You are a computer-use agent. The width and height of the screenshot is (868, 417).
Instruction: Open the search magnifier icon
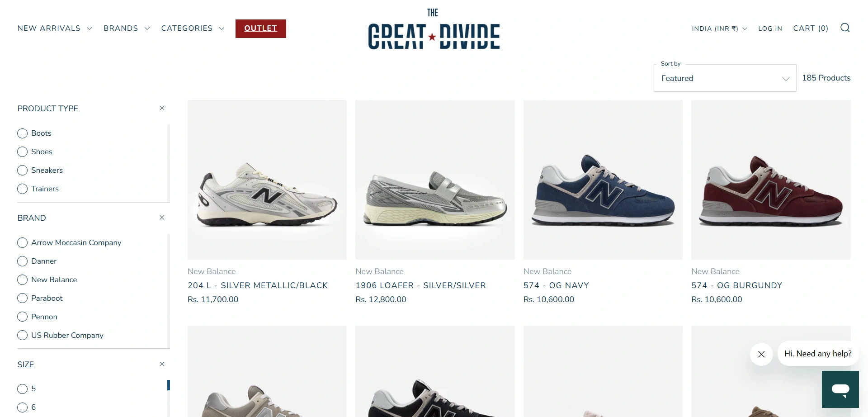pyautogui.click(x=845, y=28)
